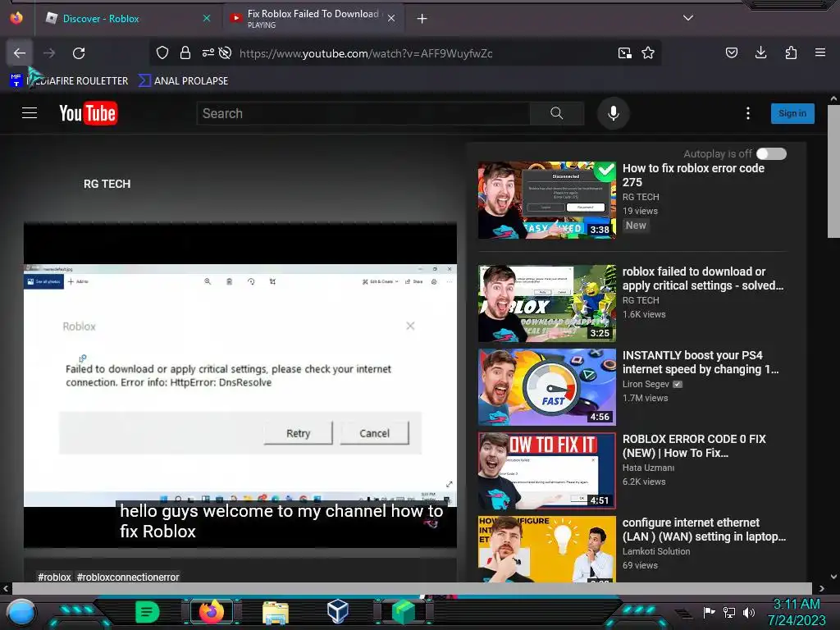The height and width of the screenshot is (630, 840).
Task: Click the horizontal page scrollbar
Action: pyautogui.click(x=412, y=588)
